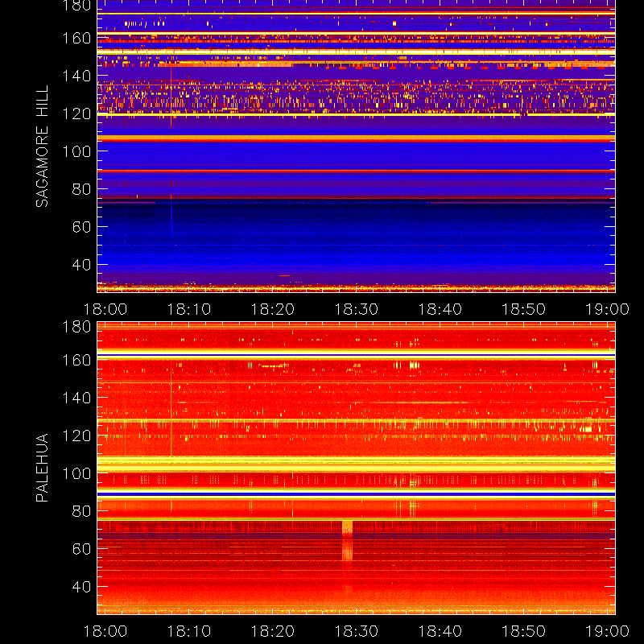This screenshot has height=644, width=644.
Task: Click 18:20 time label under Sagamore Hill plot
Action: coord(273,309)
